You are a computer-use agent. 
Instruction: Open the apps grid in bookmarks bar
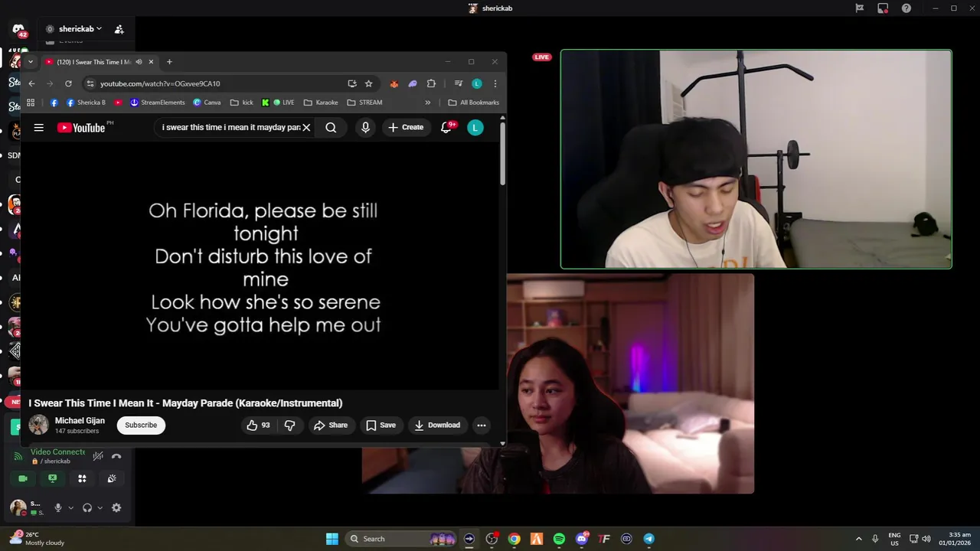click(31, 103)
